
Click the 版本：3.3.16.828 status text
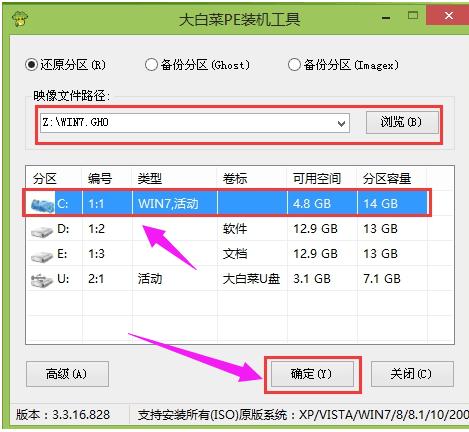[x=63, y=415]
